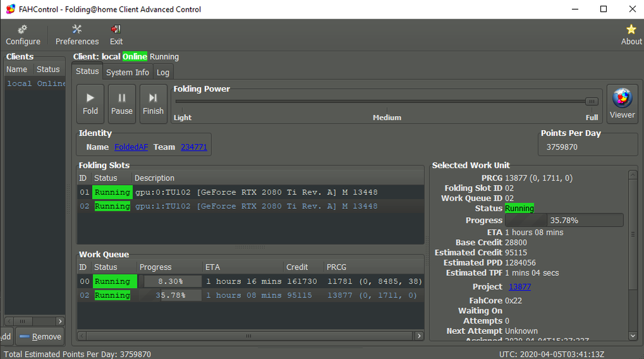
Task: Open the Configure toolbar icon
Action: 23,35
